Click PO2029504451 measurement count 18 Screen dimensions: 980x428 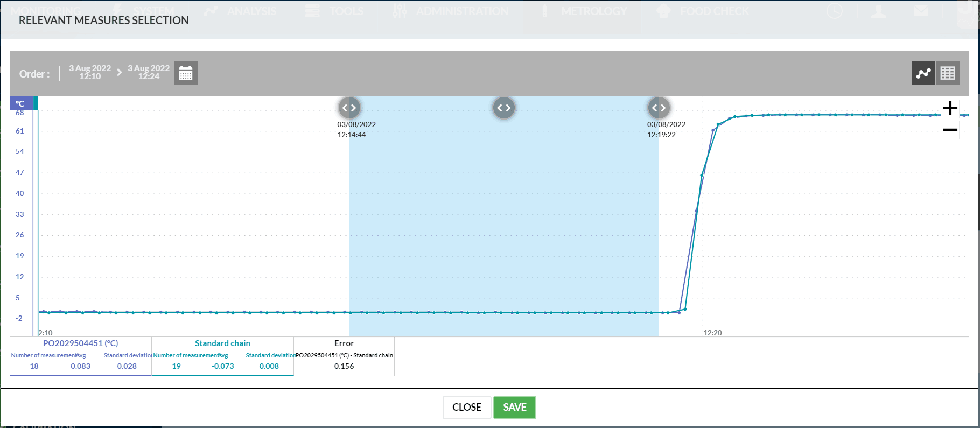click(x=34, y=366)
